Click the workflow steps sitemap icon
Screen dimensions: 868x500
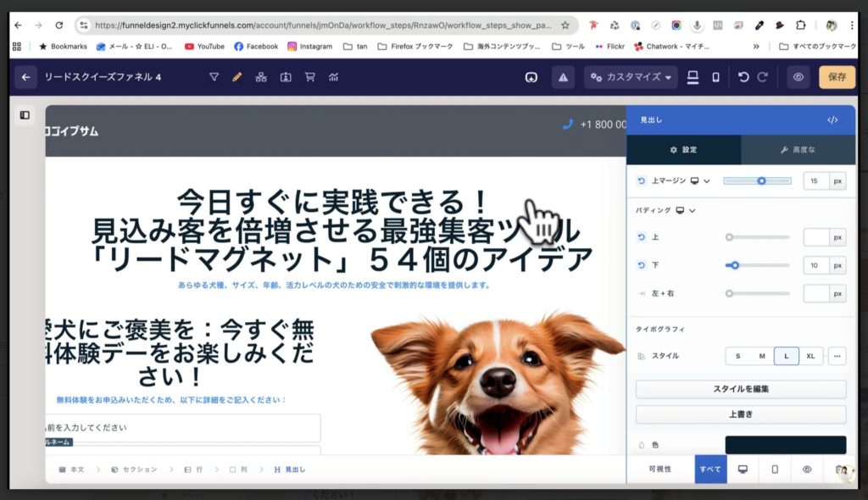tap(261, 76)
